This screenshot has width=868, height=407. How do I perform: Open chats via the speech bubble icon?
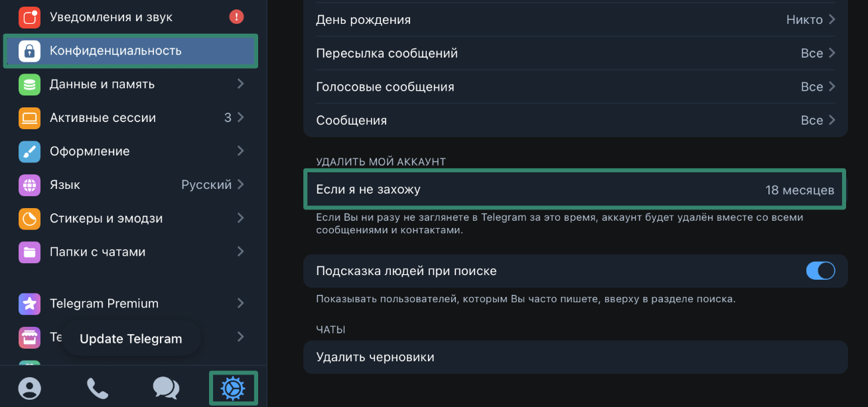click(x=165, y=388)
